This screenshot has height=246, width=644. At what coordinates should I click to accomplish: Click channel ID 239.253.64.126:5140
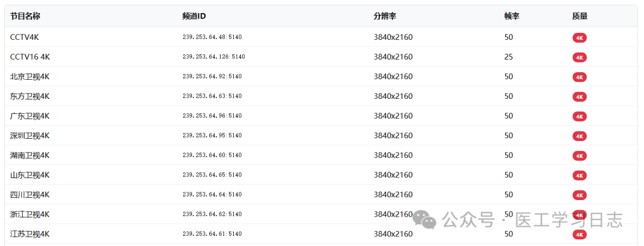coord(213,57)
